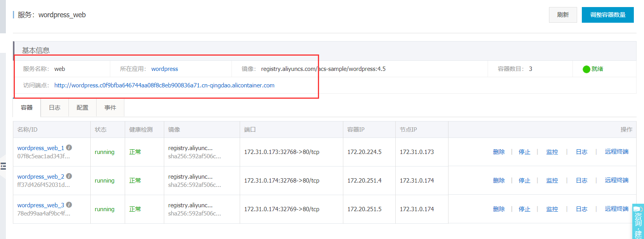
Task: Launch 远程终端 for wordpress_web_3
Action: [617, 209]
